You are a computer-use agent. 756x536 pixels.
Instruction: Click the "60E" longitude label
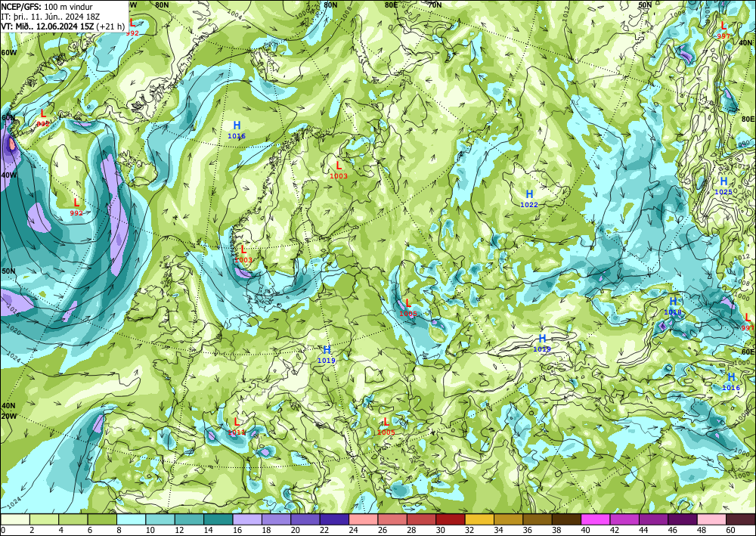click(x=748, y=352)
